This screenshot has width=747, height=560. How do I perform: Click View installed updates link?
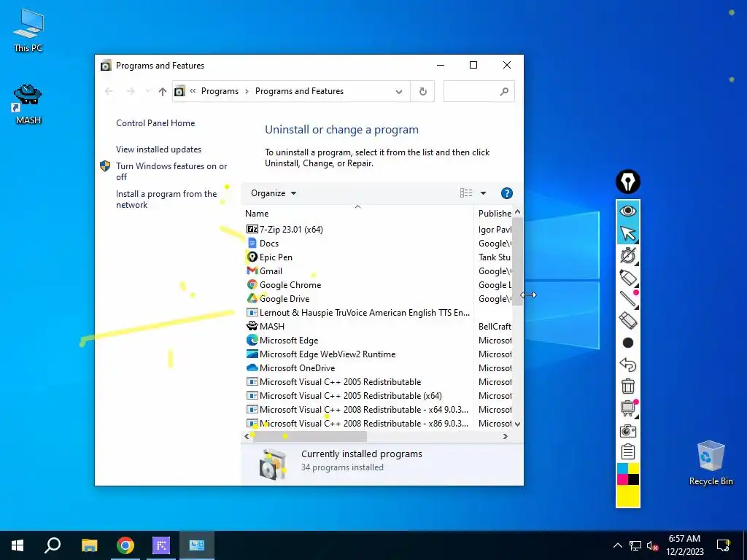tap(158, 149)
